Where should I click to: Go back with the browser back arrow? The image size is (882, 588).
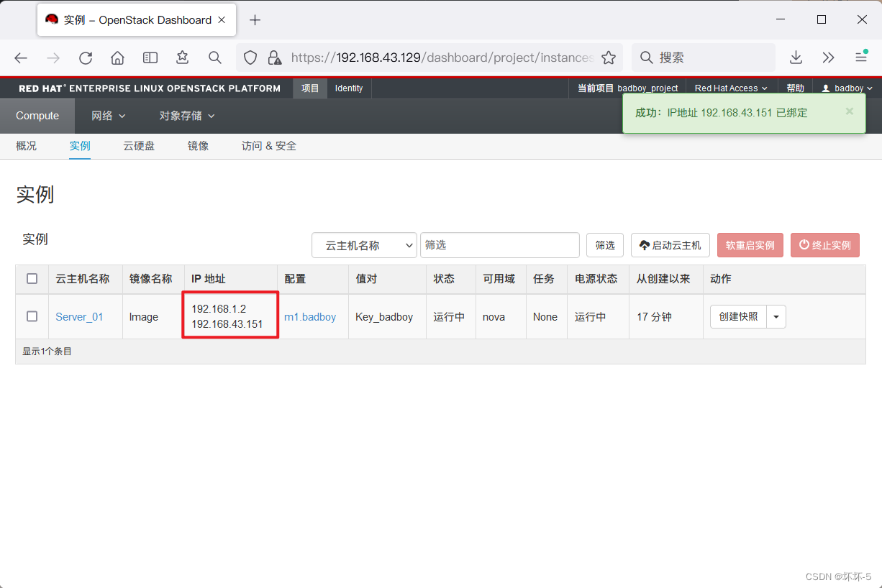tap(21, 58)
